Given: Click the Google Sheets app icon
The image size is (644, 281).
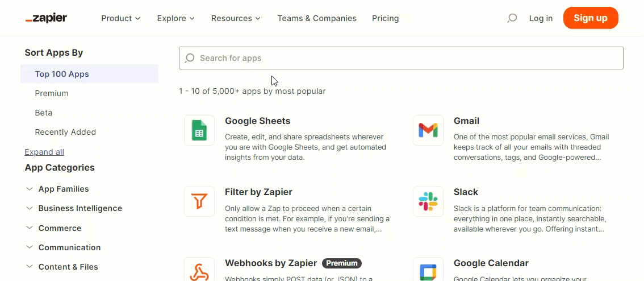Looking at the screenshot, I should pos(199,130).
